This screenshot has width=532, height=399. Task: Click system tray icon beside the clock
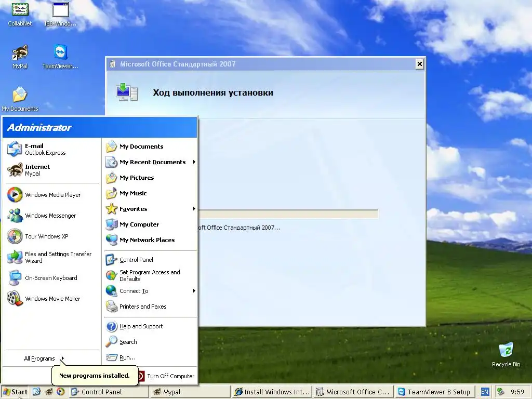tap(500, 392)
